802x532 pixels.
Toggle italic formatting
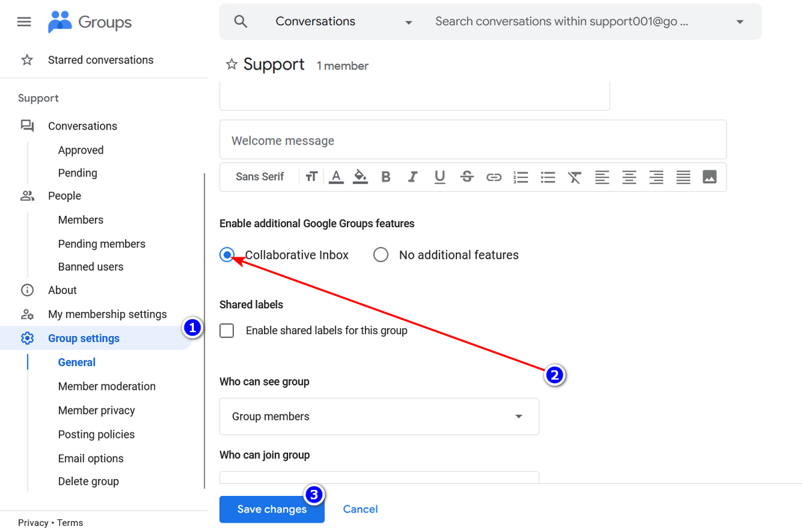[412, 177]
